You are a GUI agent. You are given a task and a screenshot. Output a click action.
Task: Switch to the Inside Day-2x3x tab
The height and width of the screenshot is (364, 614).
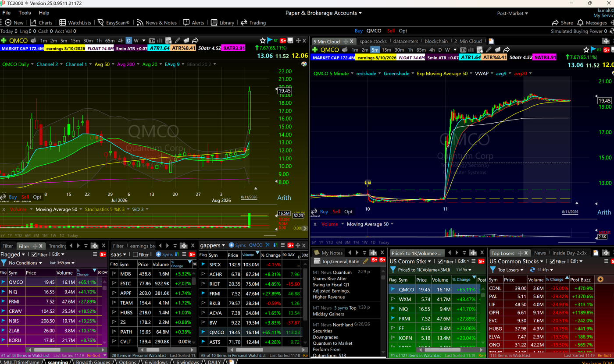pyautogui.click(x=569, y=253)
